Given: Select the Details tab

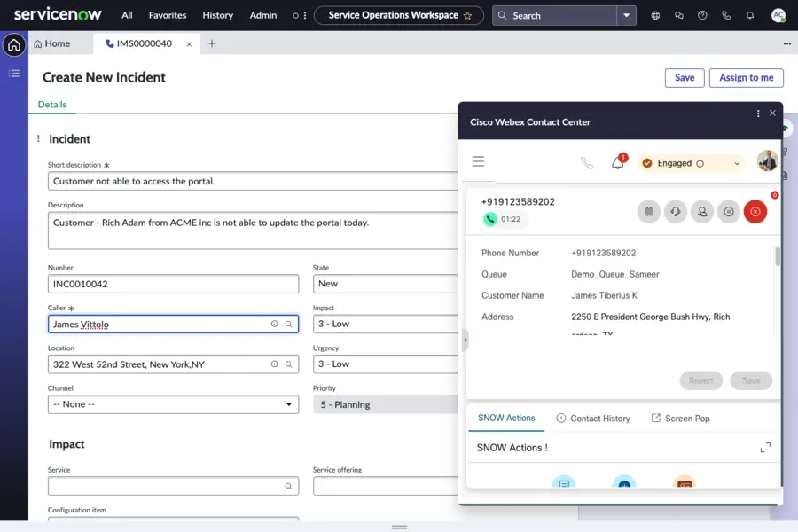Looking at the screenshot, I should pyautogui.click(x=52, y=105).
